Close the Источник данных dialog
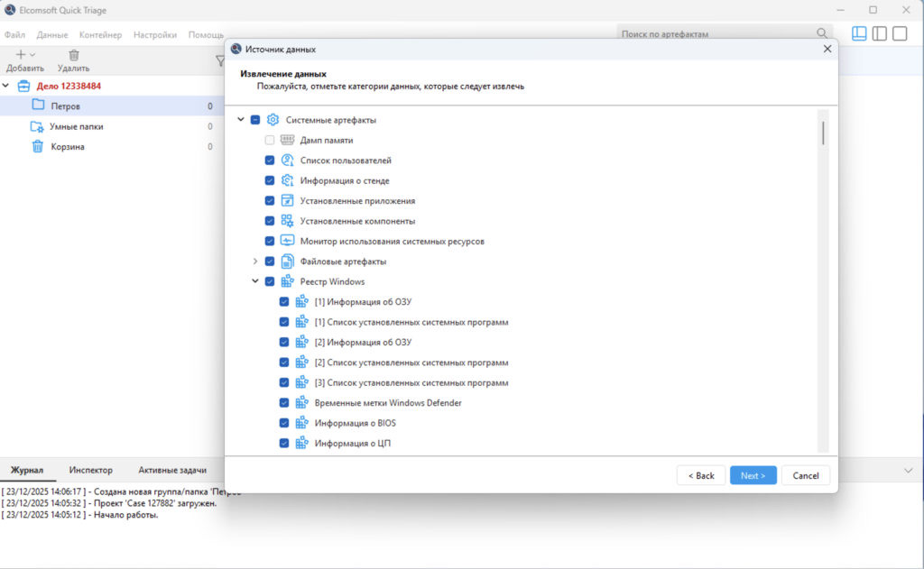This screenshot has height=569, width=924. click(827, 49)
